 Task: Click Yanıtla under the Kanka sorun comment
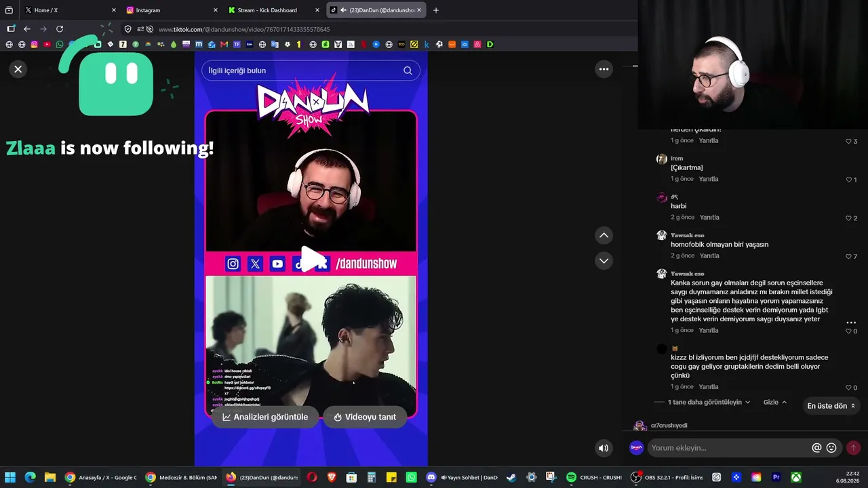point(709,331)
